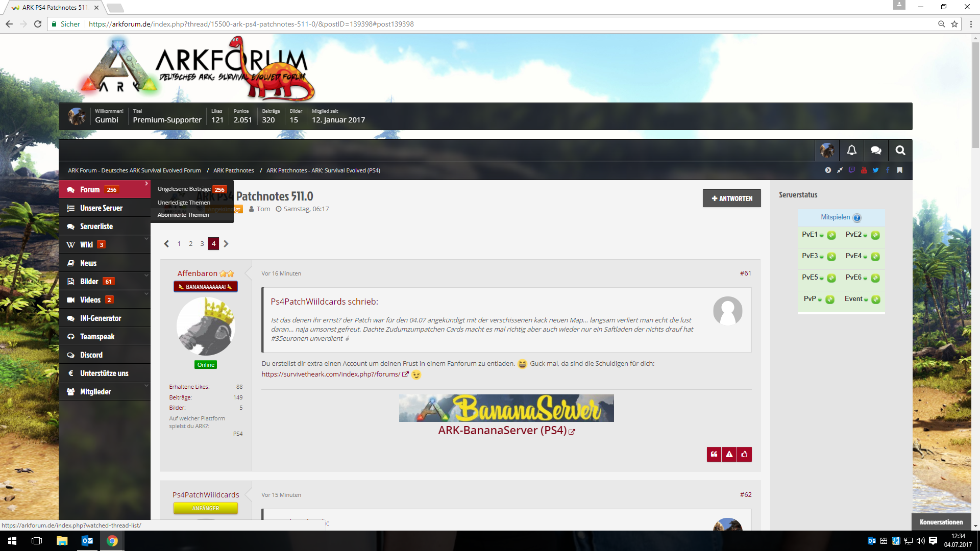The image size is (980, 551).
Task: Open Unsere Server in the sidebar
Action: pyautogui.click(x=105, y=208)
